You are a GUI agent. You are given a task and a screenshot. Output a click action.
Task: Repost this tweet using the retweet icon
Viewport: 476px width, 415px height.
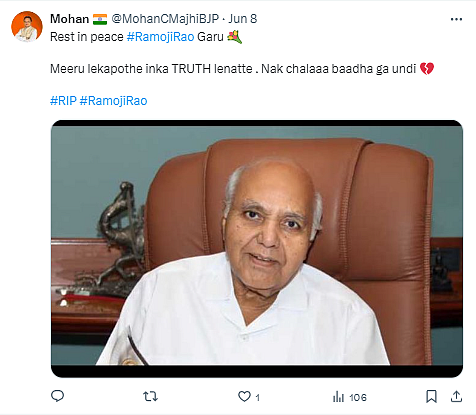(150, 396)
